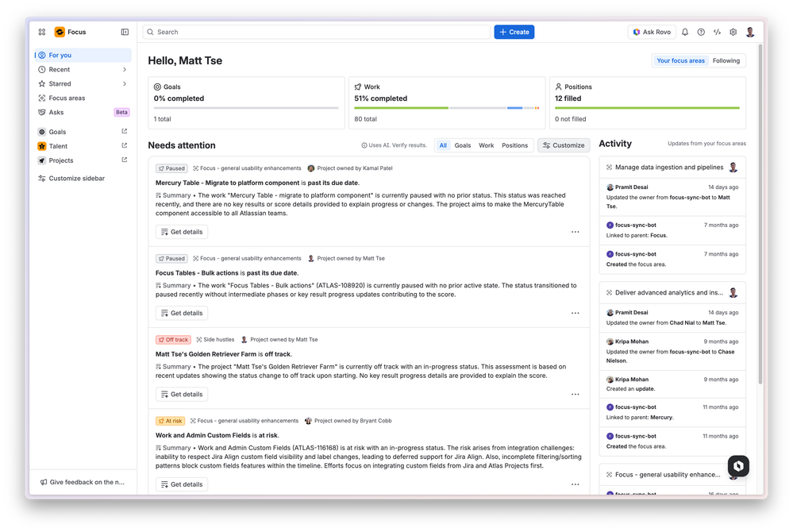
Task: Click owner avatar on Manage data ingestion card
Action: click(x=733, y=168)
